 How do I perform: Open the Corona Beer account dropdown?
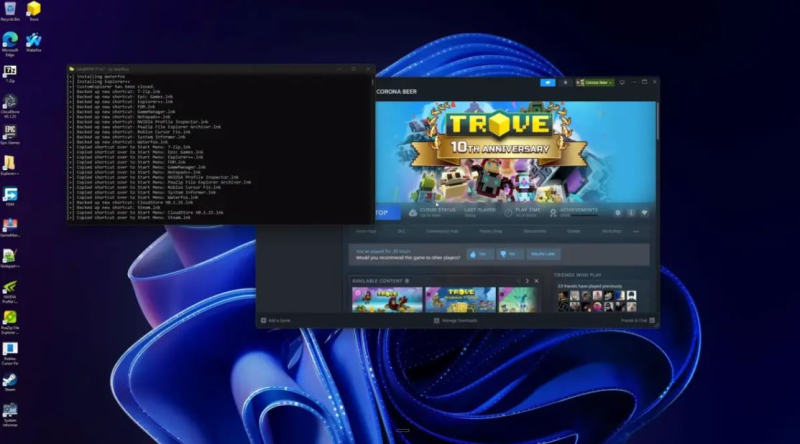click(x=595, y=83)
